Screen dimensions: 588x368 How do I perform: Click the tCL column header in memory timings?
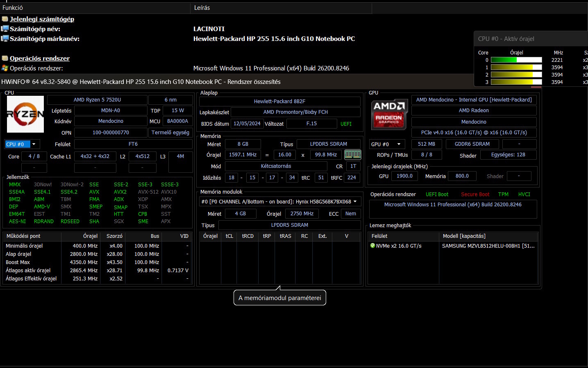point(229,236)
